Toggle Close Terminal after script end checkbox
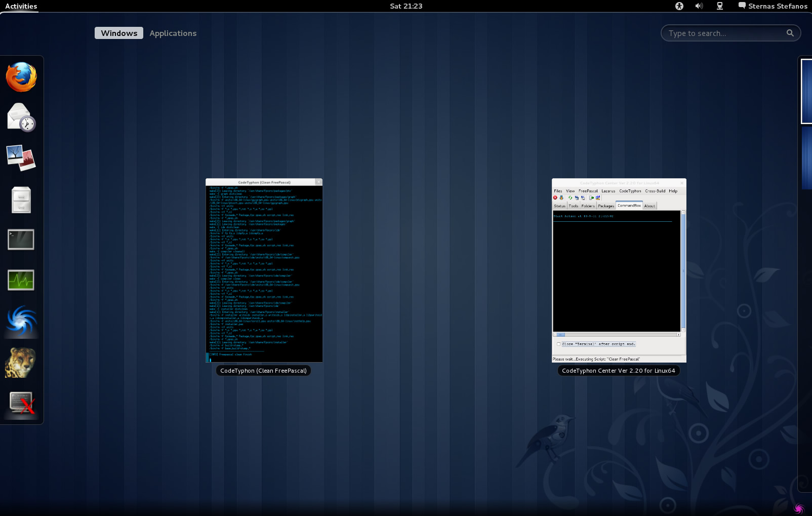The height and width of the screenshot is (516, 812). 559,344
